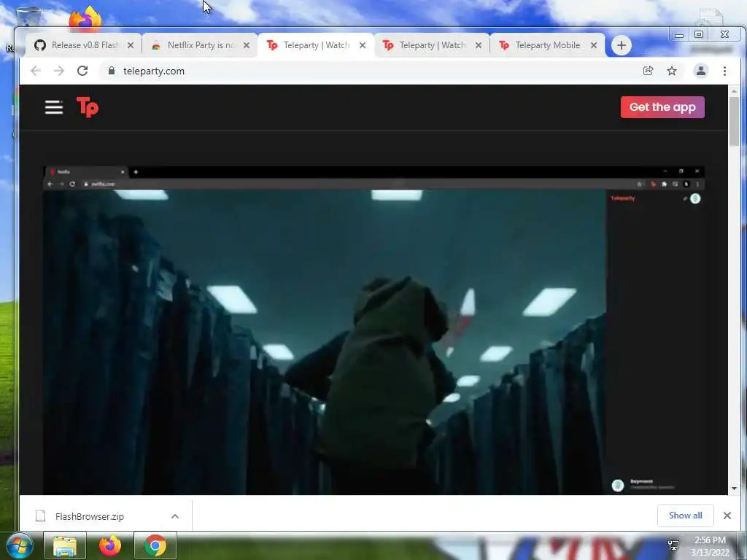Click the browser forward arrow
Image resolution: width=747 pixels, height=560 pixels.
58,71
